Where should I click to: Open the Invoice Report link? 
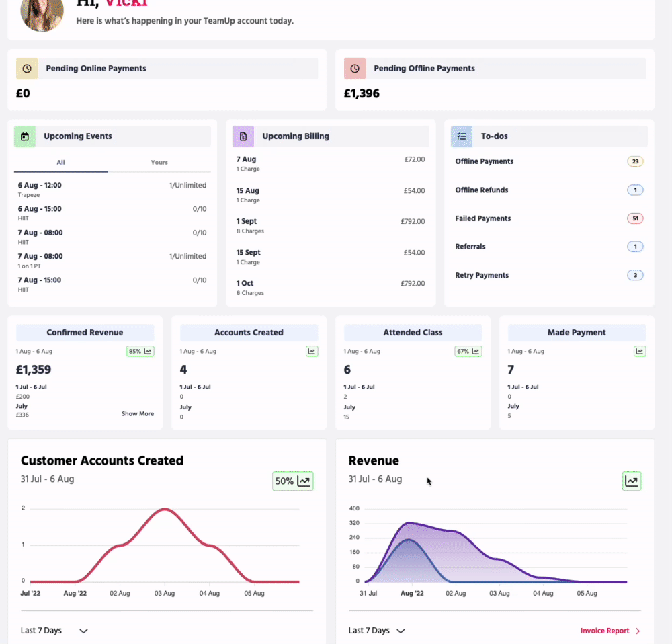pos(610,631)
